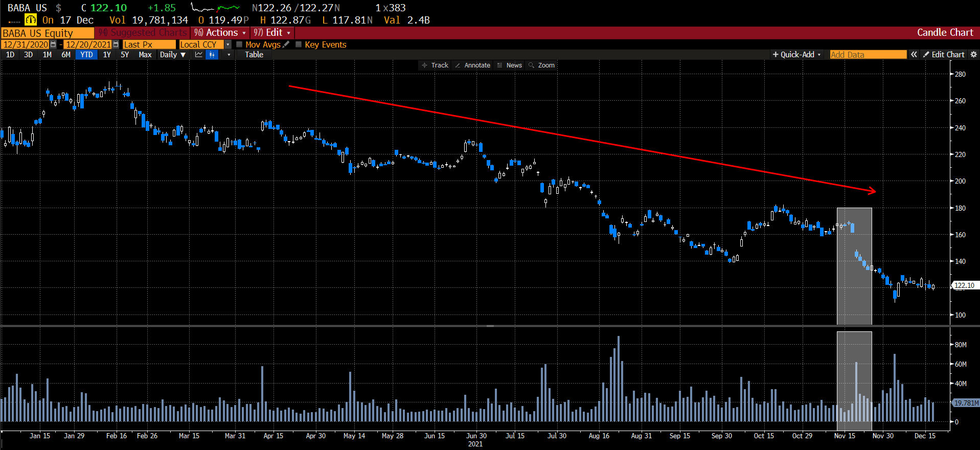Click the Edit Chart button
Screen dimensions: 980x450
(944, 55)
